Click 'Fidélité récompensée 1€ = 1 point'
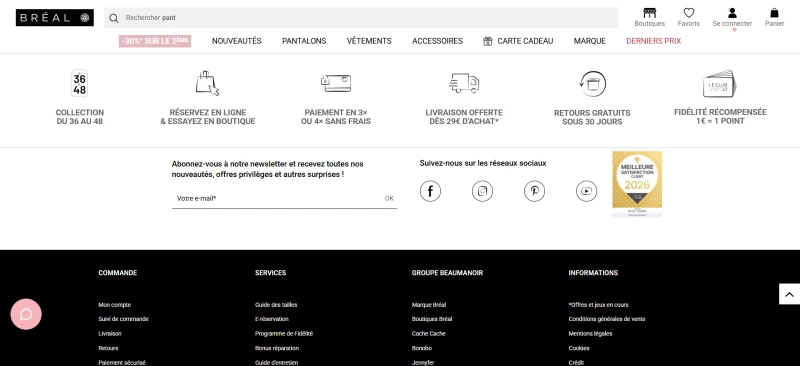 point(720,116)
